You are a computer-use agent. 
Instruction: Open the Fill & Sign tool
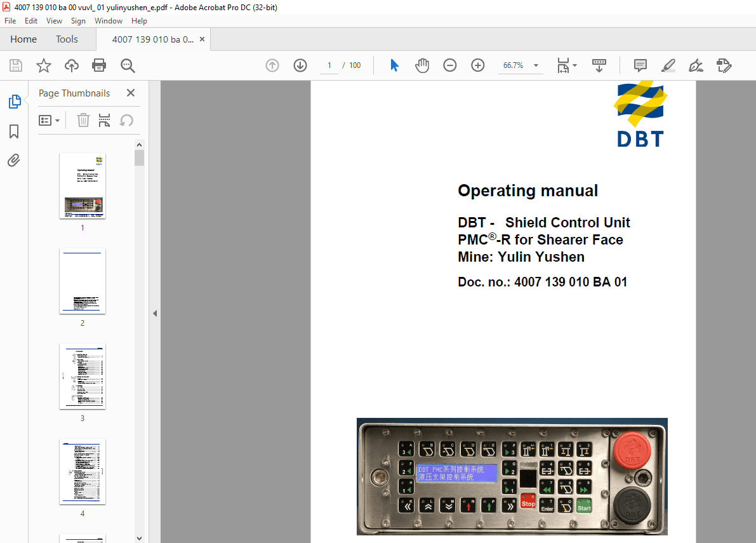(696, 65)
